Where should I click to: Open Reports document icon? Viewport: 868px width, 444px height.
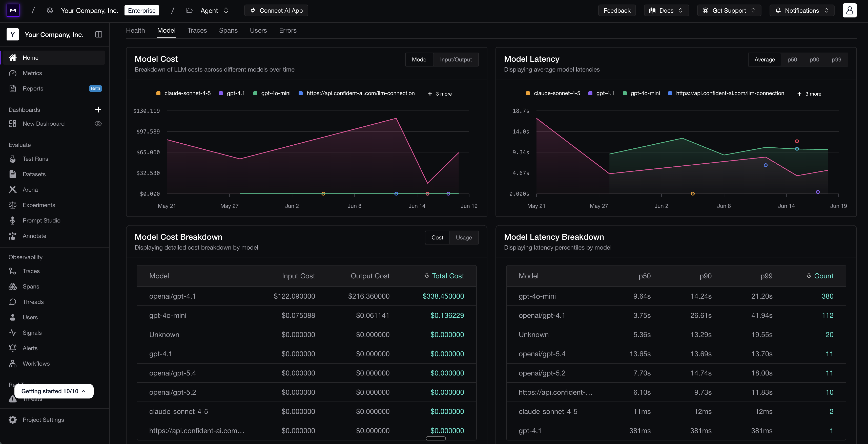click(x=12, y=88)
